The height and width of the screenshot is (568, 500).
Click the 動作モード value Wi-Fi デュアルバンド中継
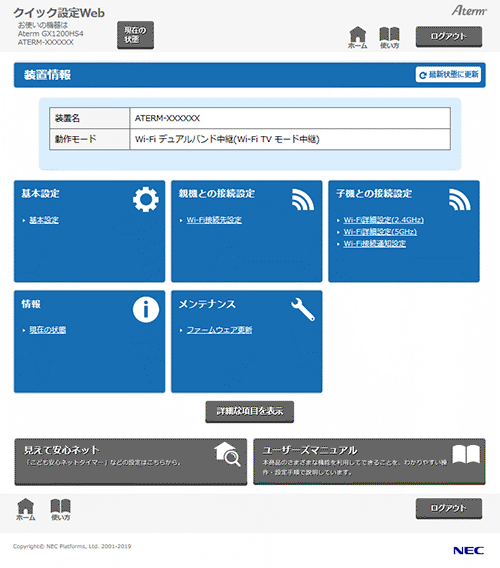coord(227,139)
